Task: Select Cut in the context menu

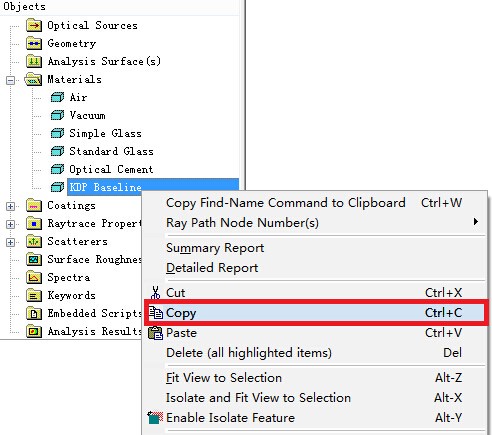Action: pos(315,293)
